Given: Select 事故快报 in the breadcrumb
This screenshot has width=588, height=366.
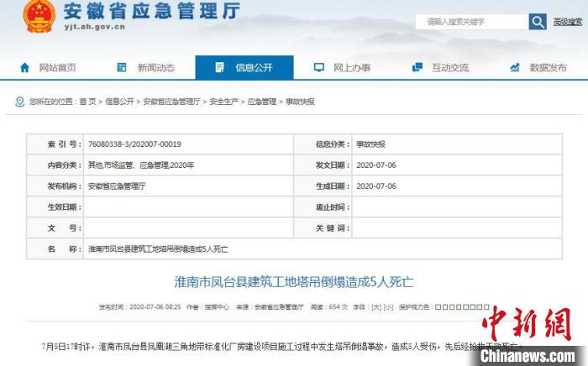Looking at the screenshot, I should click(300, 102).
